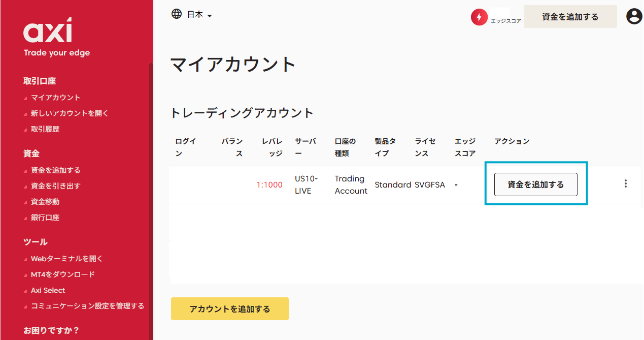Open the three-dot actions menu in account row
This screenshot has width=644, height=340.
[x=626, y=183]
